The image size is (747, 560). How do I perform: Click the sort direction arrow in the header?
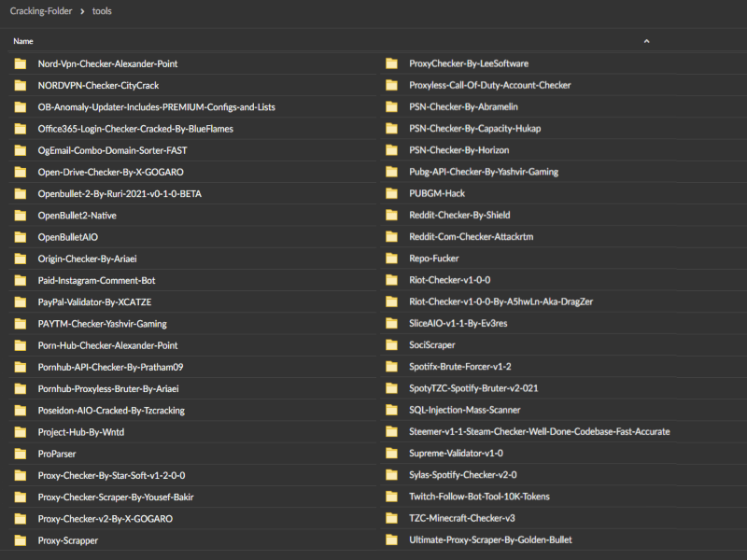pos(646,41)
